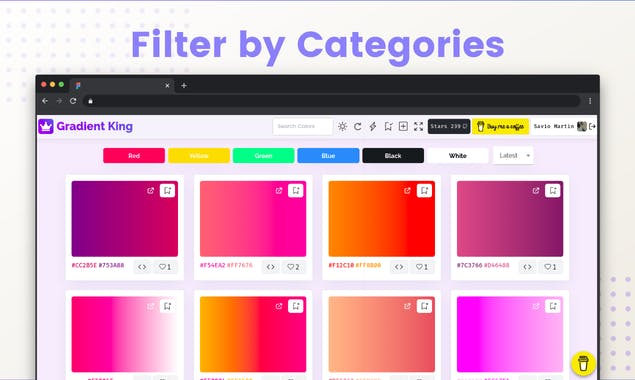Viewport: 635px width, 380px height.
Task: Bookmark the peach-to-coral gradient in second row
Action: pos(424,306)
